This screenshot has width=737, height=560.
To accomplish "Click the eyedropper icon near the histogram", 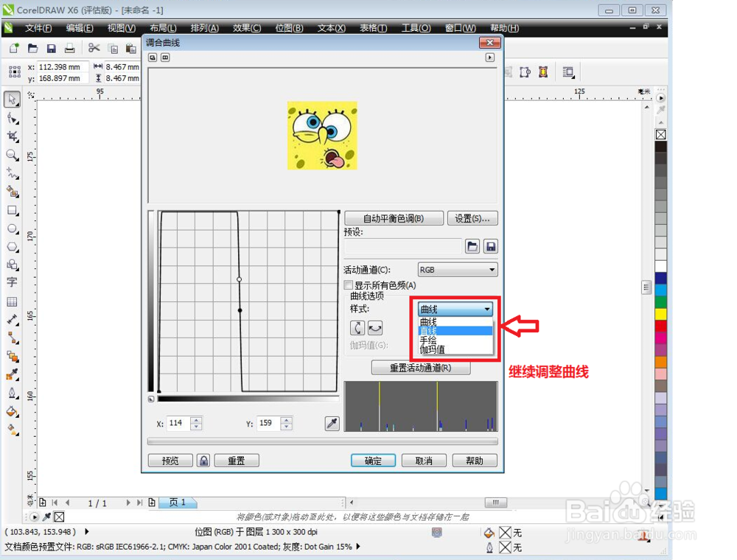I will click(332, 423).
